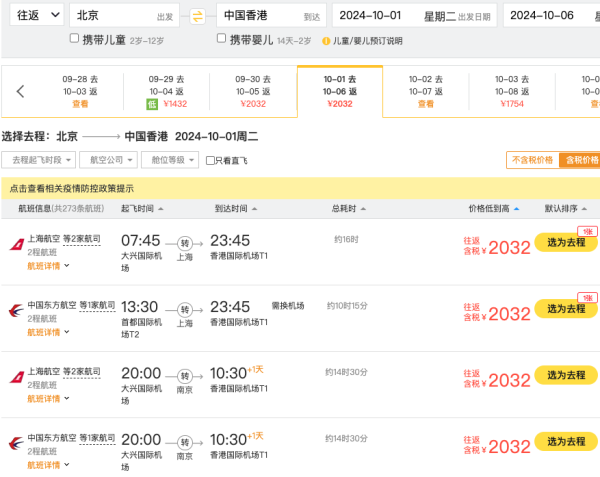The width and height of the screenshot is (600, 477).
Task: Open the 往返 trip type dropdown
Action: coord(37,15)
